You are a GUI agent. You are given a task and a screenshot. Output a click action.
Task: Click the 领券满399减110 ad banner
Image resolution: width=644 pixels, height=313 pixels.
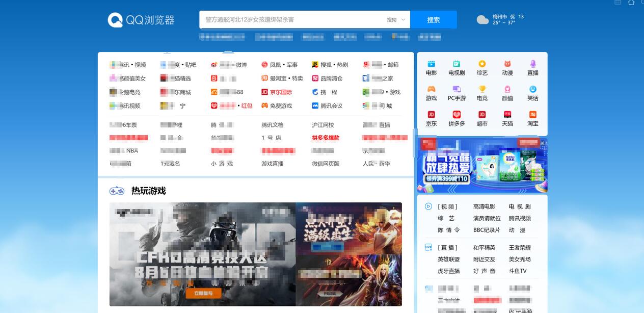click(x=482, y=165)
